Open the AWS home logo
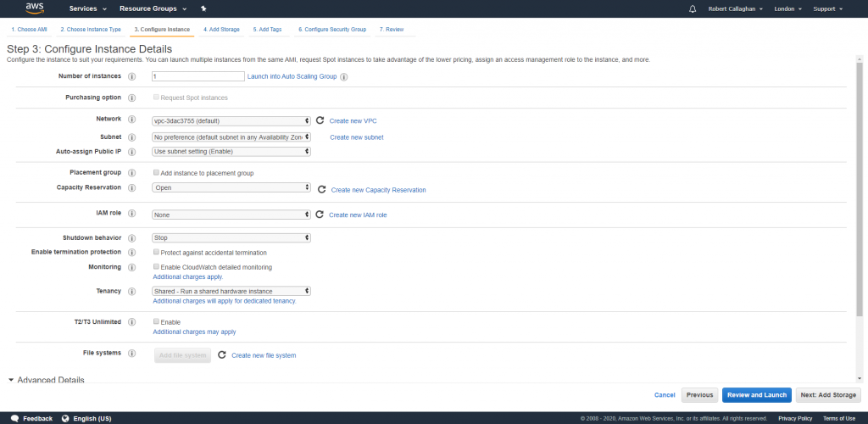The width and height of the screenshot is (868, 424). pos(35,8)
